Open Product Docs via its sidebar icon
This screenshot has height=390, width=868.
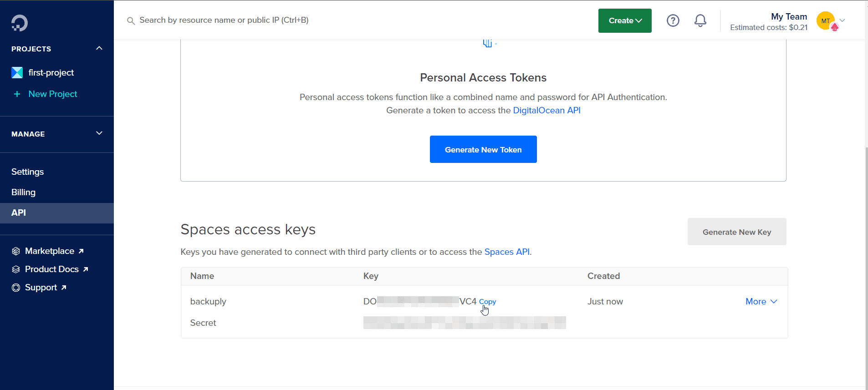tap(15, 269)
